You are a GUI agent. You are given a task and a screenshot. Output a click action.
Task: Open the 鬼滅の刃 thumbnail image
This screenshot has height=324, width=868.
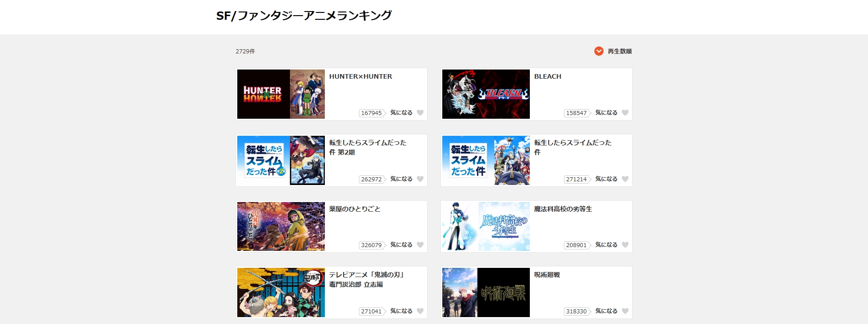(281, 293)
